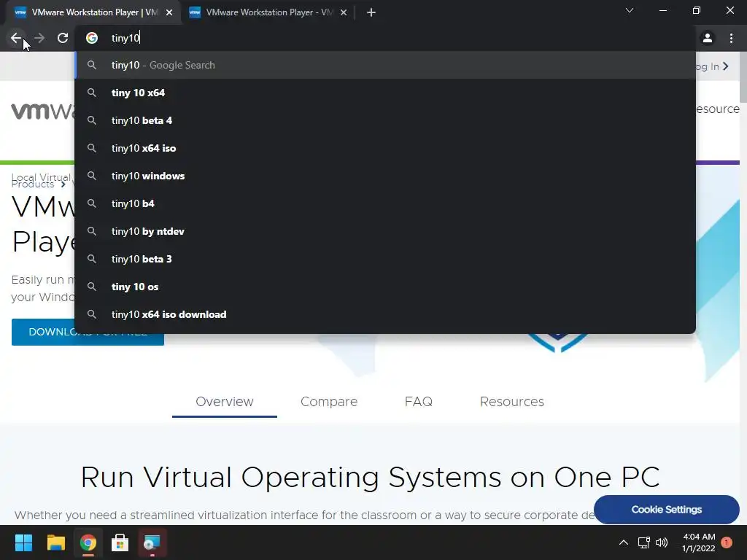Click the browser forward arrow
This screenshot has height=560, width=747.
point(39,38)
